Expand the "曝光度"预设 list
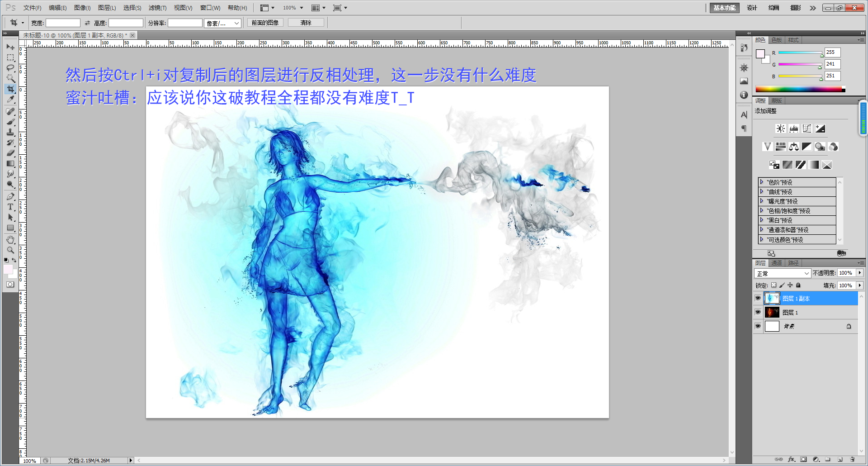Viewport: 868px width, 466px height. click(762, 201)
